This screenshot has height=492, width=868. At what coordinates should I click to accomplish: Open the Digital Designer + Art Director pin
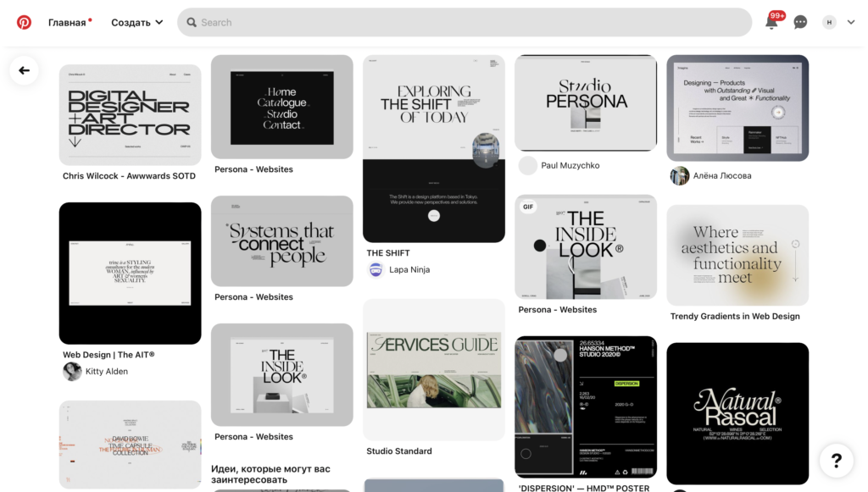(130, 115)
